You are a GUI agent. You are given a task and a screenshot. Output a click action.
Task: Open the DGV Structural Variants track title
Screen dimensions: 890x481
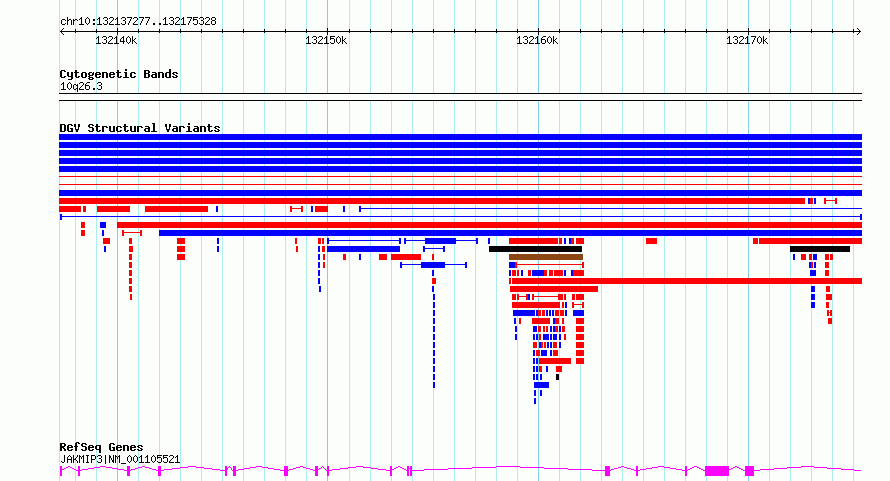140,128
